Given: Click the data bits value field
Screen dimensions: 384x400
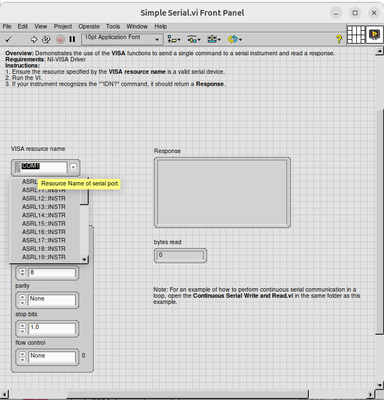Looking at the screenshot, I should [52, 273].
